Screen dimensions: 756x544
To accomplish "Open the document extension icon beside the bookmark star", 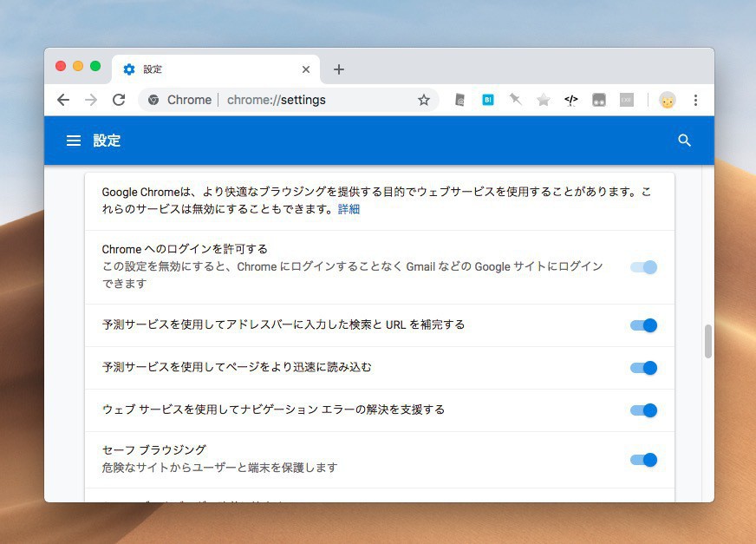I will [x=460, y=100].
